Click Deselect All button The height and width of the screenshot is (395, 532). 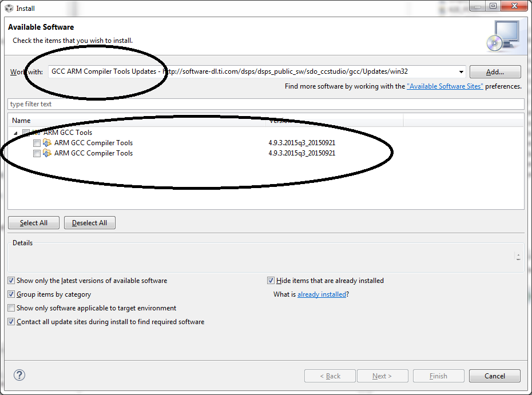point(90,223)
